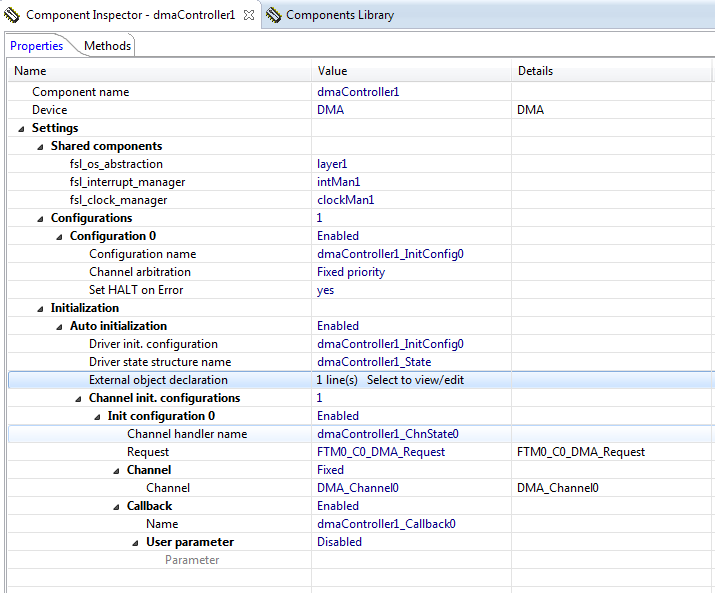
Task: Select the Properties tab
Action: (x=37, y=46)
